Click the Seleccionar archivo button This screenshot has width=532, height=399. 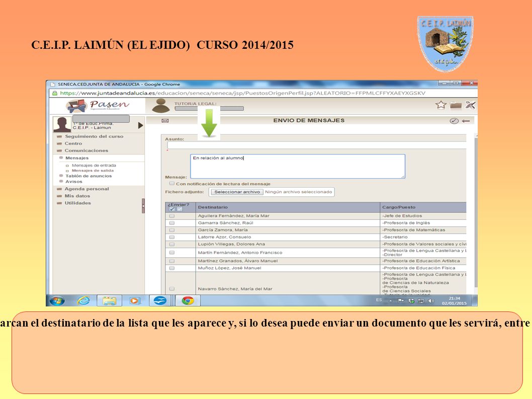237,192
